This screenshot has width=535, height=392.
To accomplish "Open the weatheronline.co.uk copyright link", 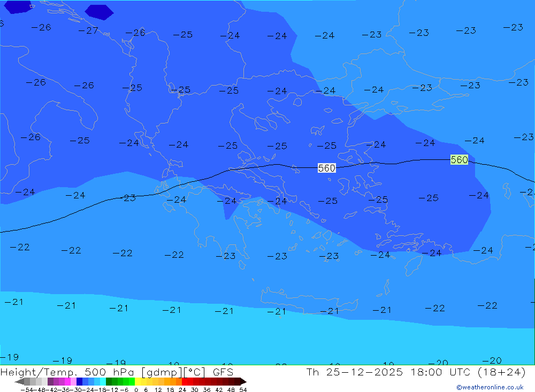I will coord(490,387).
